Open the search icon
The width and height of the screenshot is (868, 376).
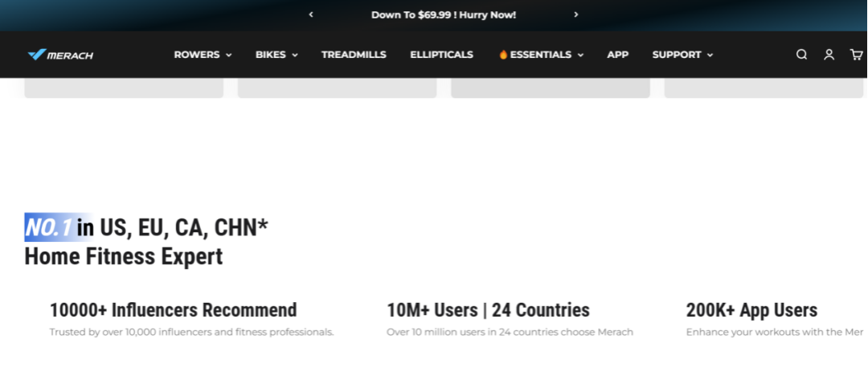[801, 55]
